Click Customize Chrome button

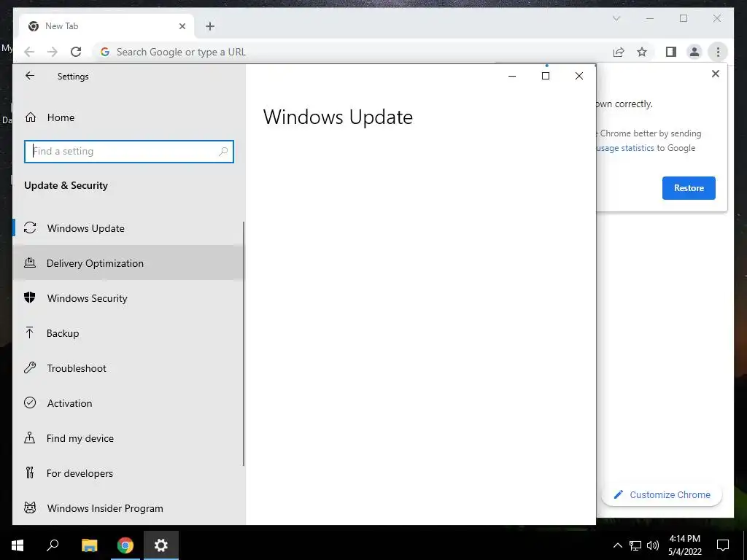[662, 495]
